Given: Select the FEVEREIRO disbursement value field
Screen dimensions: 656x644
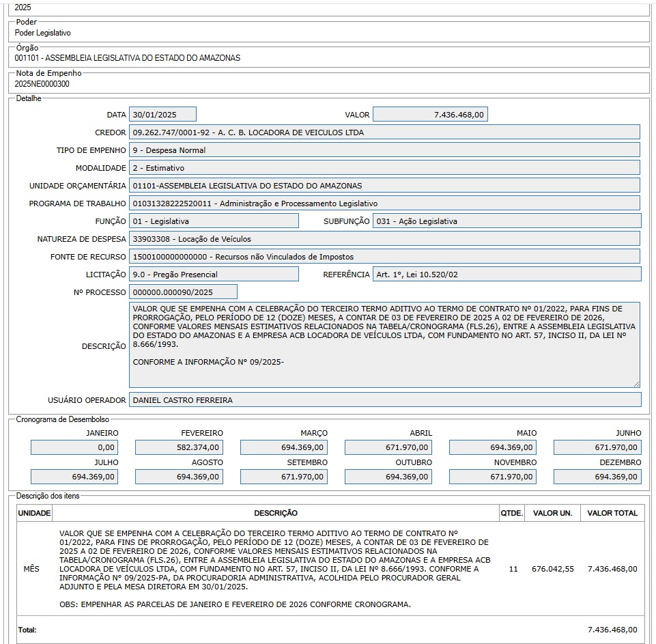Looking at the screenshot, I should [179, 448].
